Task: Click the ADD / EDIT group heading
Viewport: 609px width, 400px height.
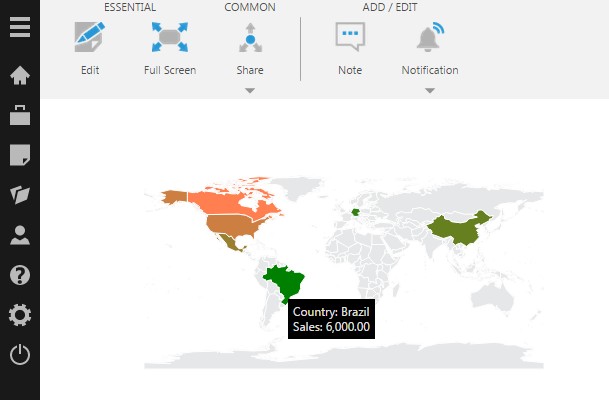Action: click(390, 7)
